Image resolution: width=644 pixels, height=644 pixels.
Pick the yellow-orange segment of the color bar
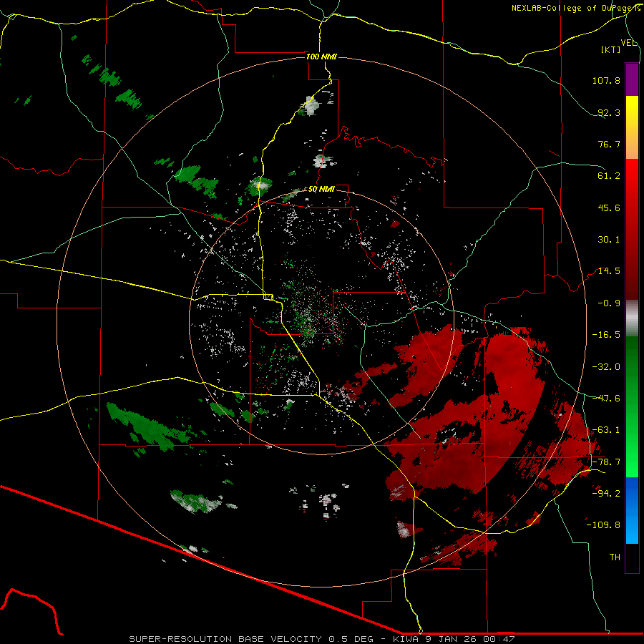(632, 127)
